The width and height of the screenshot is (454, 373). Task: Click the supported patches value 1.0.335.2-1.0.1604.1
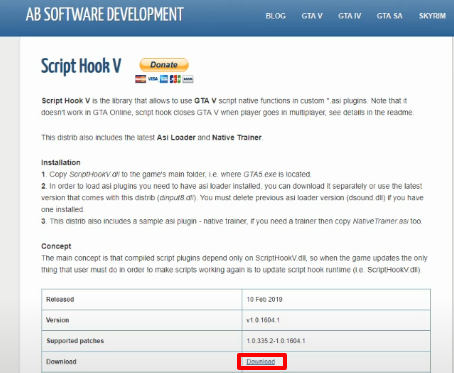[x=276, y=341]
